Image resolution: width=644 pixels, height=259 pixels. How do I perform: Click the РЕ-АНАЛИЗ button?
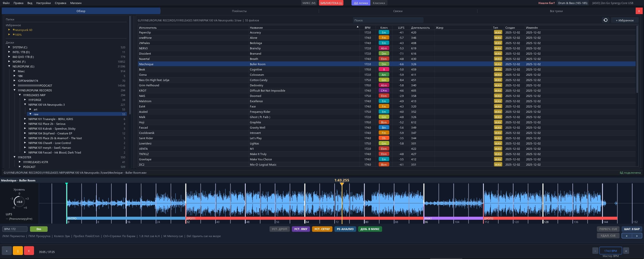[x=345, y=229]
